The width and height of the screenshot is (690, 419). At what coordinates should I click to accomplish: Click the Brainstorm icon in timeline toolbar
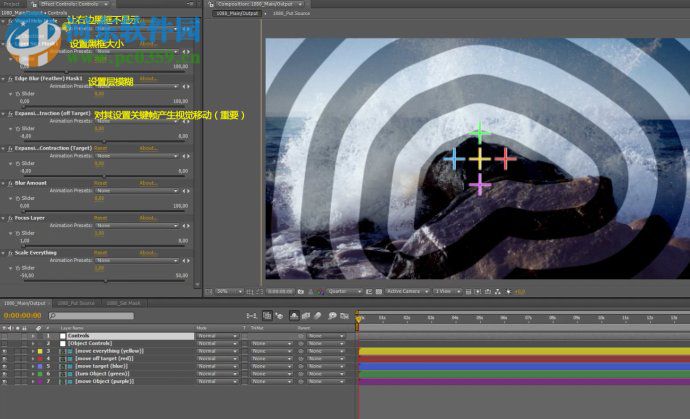pos(332,316)
